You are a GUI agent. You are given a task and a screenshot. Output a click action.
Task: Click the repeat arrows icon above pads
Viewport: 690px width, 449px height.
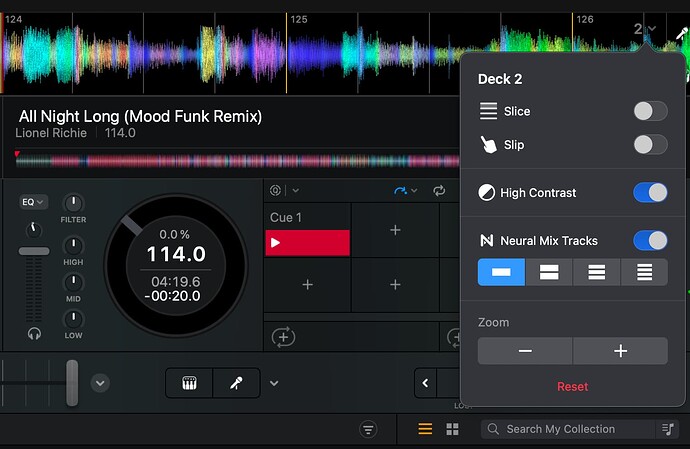(439, 190)
